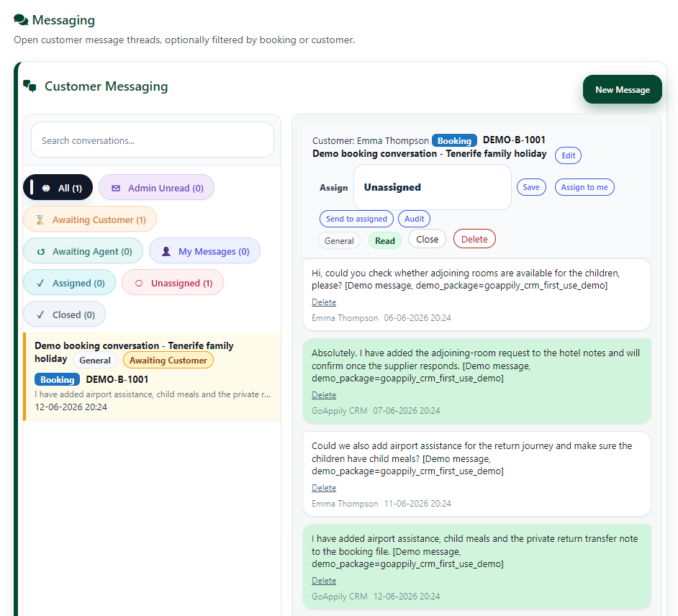Click the dot icon in All filter
The image size is (678, 616).
click(46, 188)
